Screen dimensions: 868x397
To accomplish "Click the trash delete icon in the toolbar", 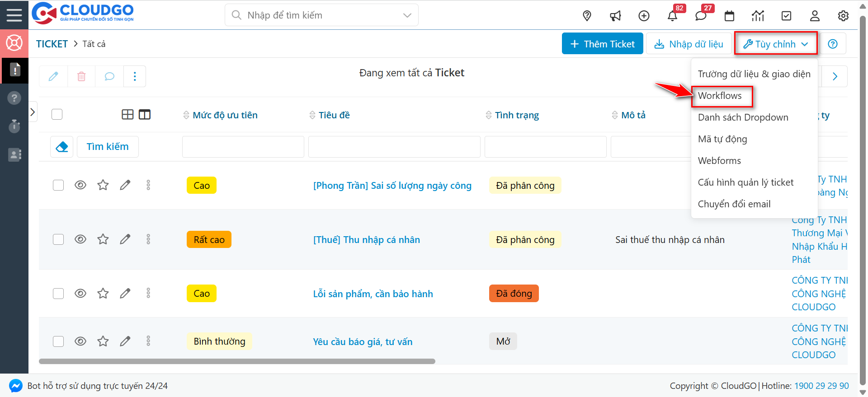I will tap(81, 76).
